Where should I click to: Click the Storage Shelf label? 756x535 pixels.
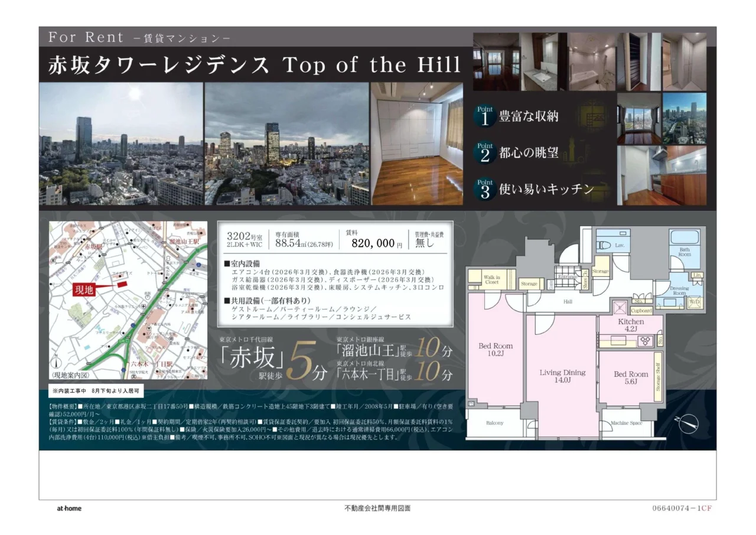(657, 378)
